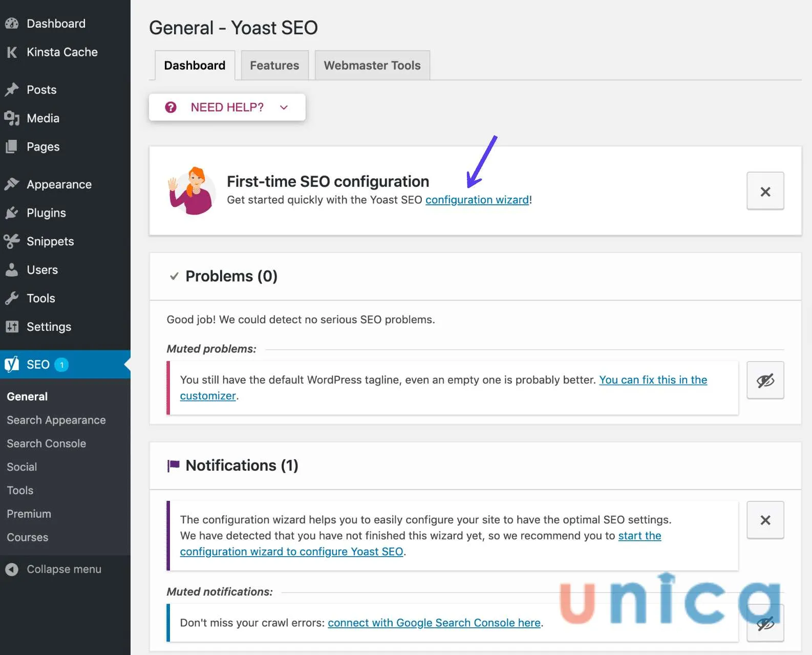Click the Kinsta Cache K icon

(x=12, y=52)
